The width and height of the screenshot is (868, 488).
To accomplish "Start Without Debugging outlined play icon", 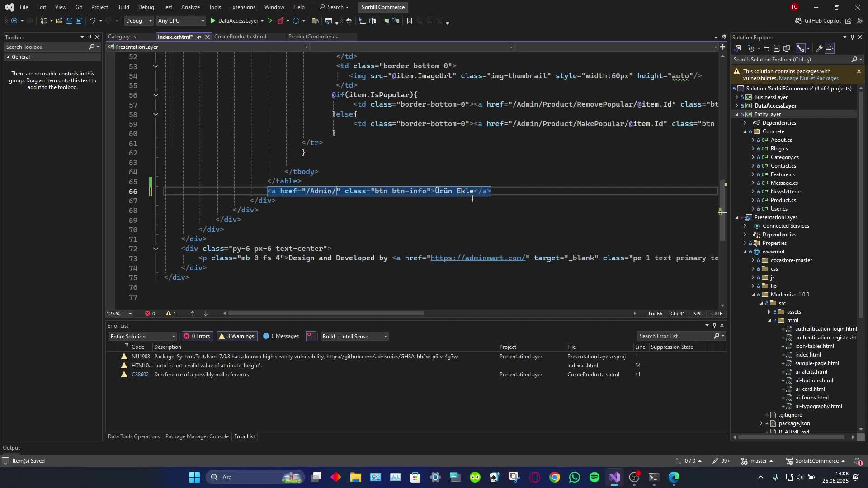I will tap(270, 21).
